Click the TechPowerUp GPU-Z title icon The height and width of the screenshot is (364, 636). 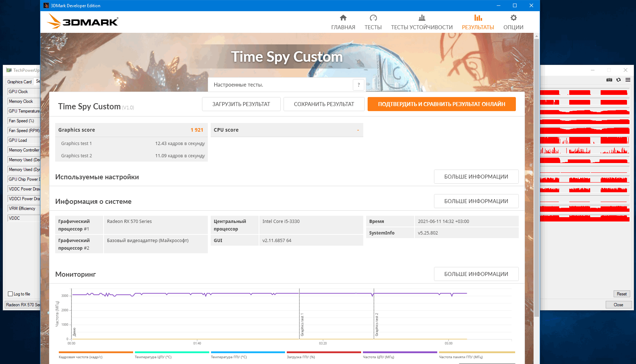pyautogui.click(x=9, y=70)
